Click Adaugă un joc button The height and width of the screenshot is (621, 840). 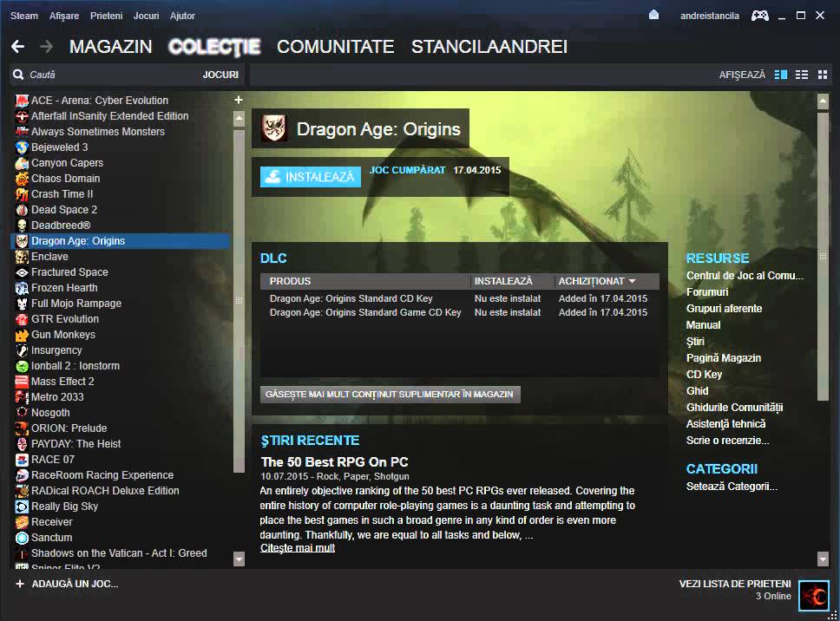[x=75, y=584]
